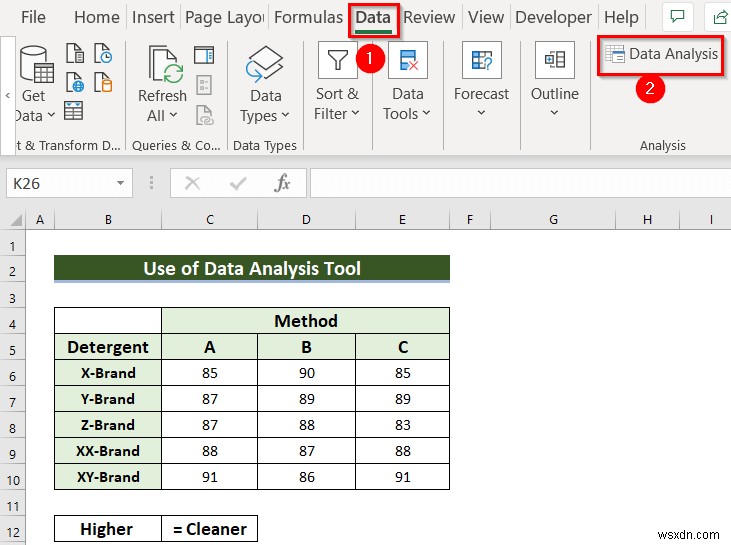Click the XX-Brand cell
This screenshot has width=731, height=545.
tap(108, 451)
